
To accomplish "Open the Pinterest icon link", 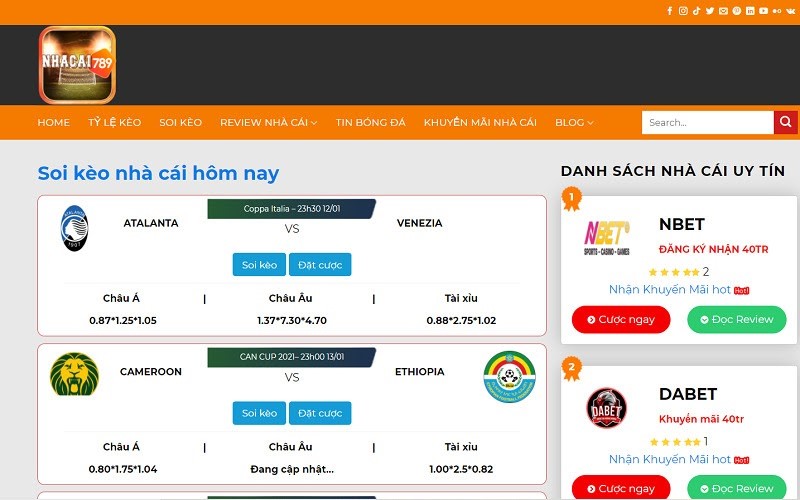I will (x=736, y=11).
